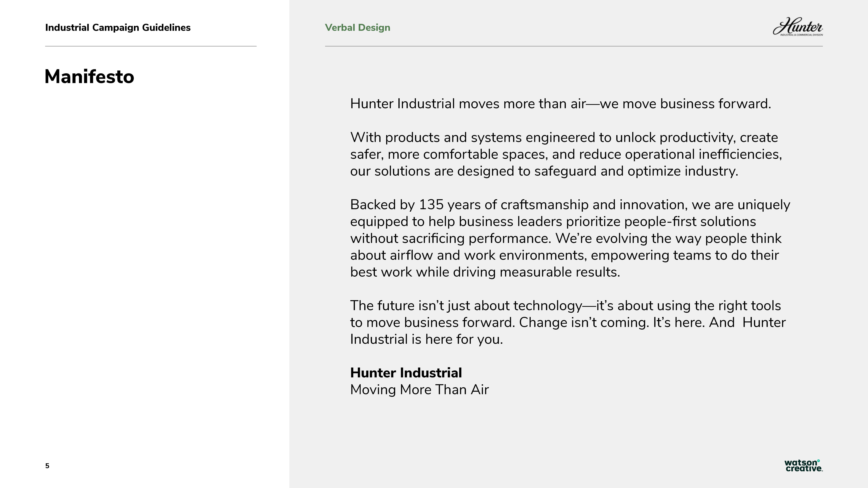This screenshot has width=868, height=488.
Task: Click page number 5
Action: click(47, 466)
